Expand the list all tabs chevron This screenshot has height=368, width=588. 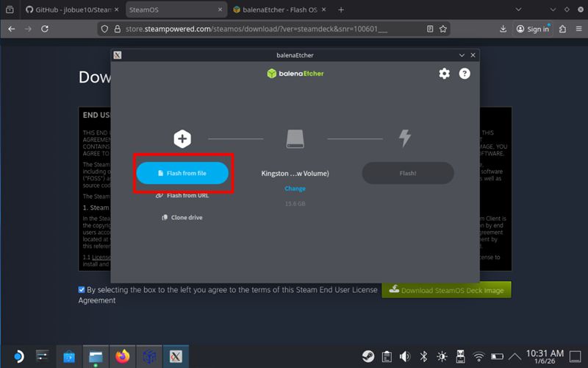tap(518, 10)
